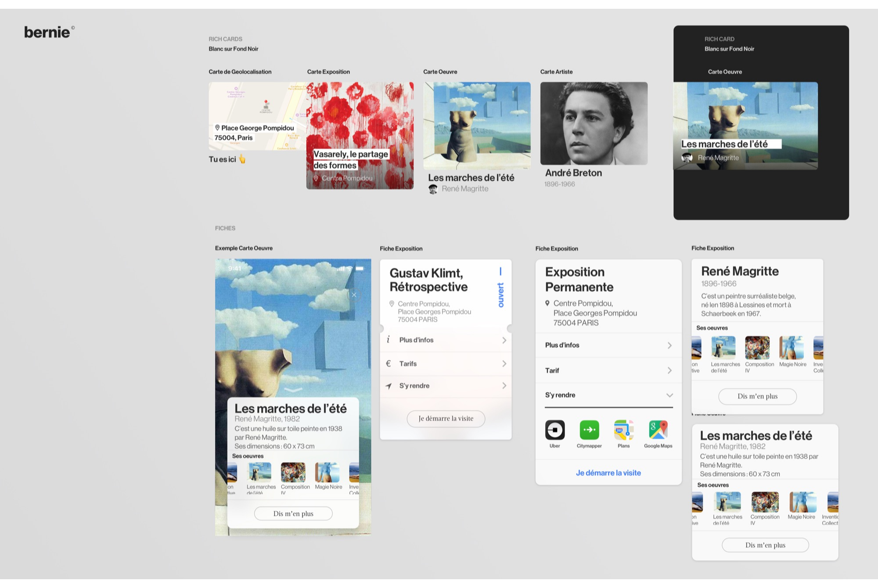The image size is (878, 588).
Task: Click Je démarre la visite link in Exposition Permanente
Action: point(608,473)
